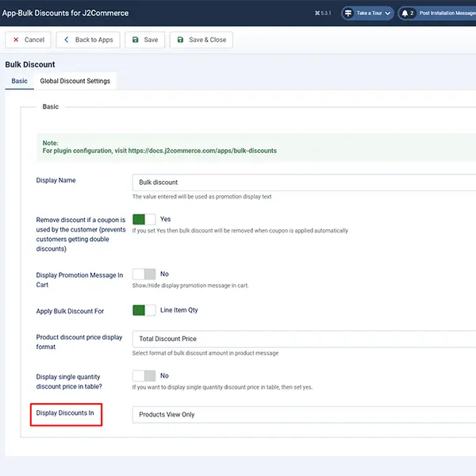The height and width of the screenshot is (476, 476).
Task: Toggle Apply Bulk Discount For switch
Action: pyautogui.click(x=144, y=310)
